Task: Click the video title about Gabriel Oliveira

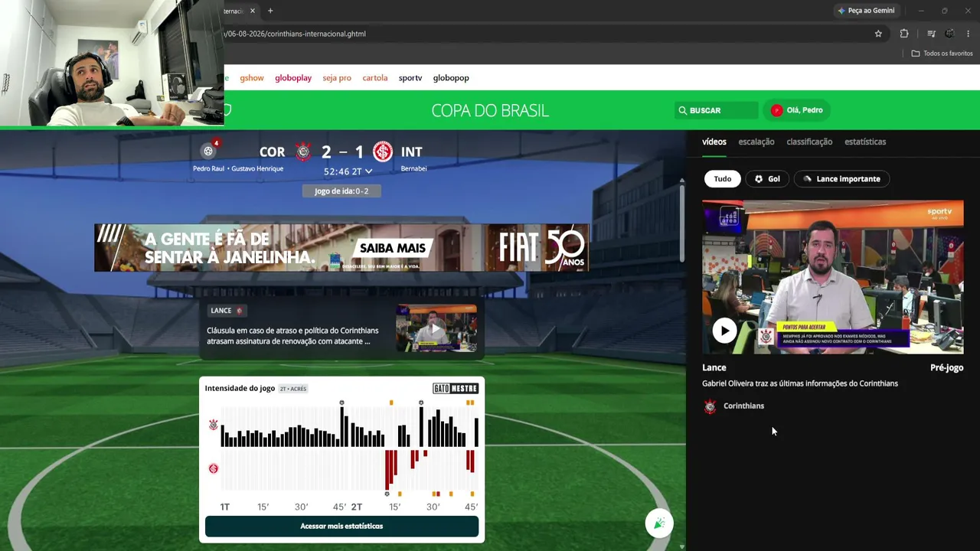Action: [800, 383]
